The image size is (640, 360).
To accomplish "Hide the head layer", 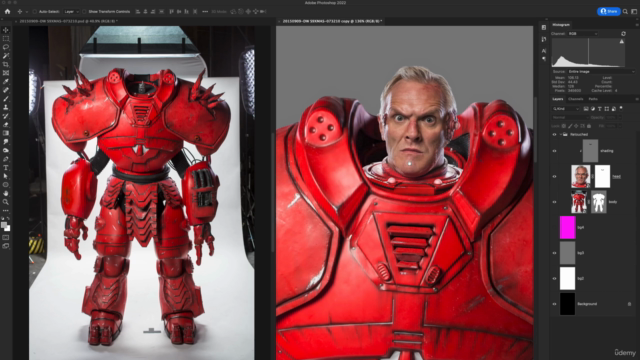I will 554,177.
